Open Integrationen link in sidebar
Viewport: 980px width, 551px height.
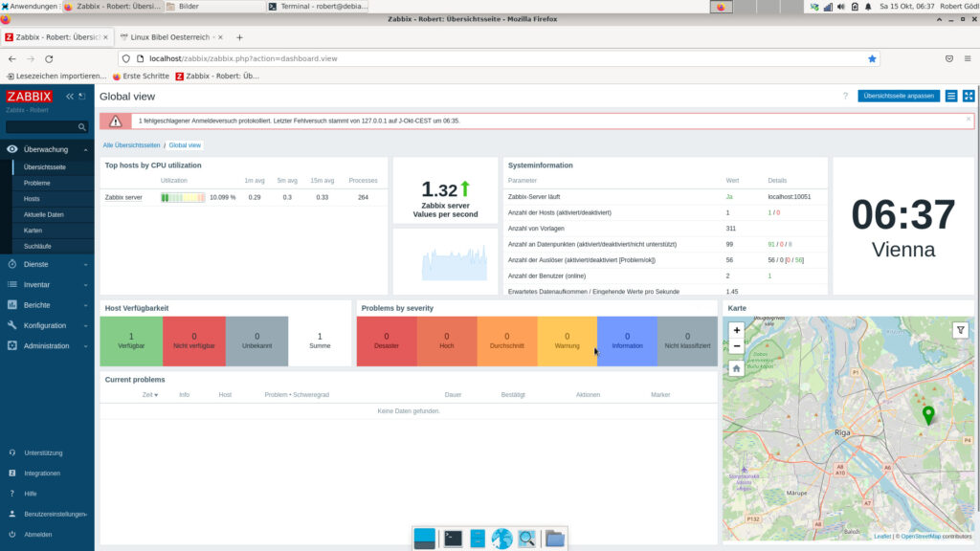click(42, 474)
